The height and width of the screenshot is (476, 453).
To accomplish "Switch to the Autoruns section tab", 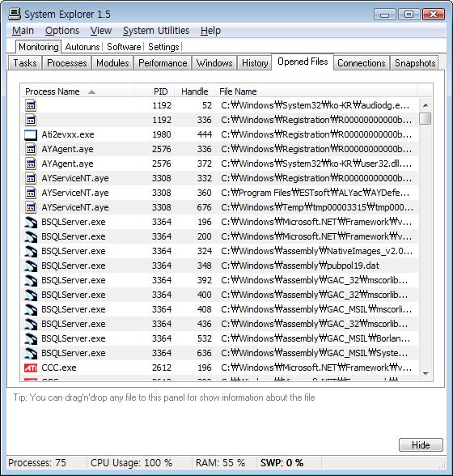I will coord(83,47).
